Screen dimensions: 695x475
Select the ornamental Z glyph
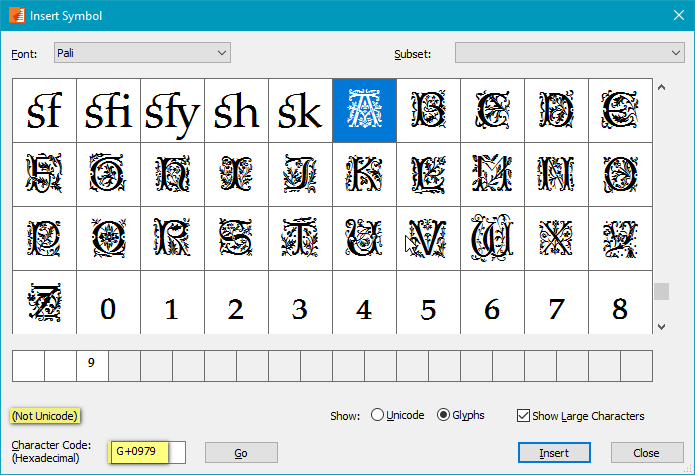44,302
